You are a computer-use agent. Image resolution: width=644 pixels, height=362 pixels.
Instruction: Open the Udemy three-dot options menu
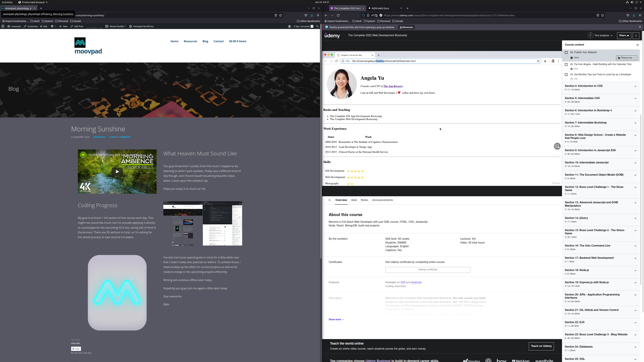[636, 36]
